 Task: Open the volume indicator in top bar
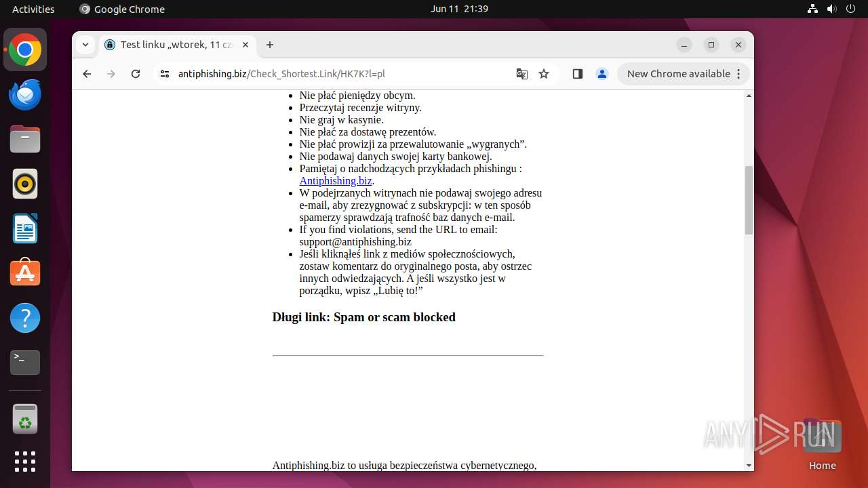pyautogui.click(x=832, y=9)
